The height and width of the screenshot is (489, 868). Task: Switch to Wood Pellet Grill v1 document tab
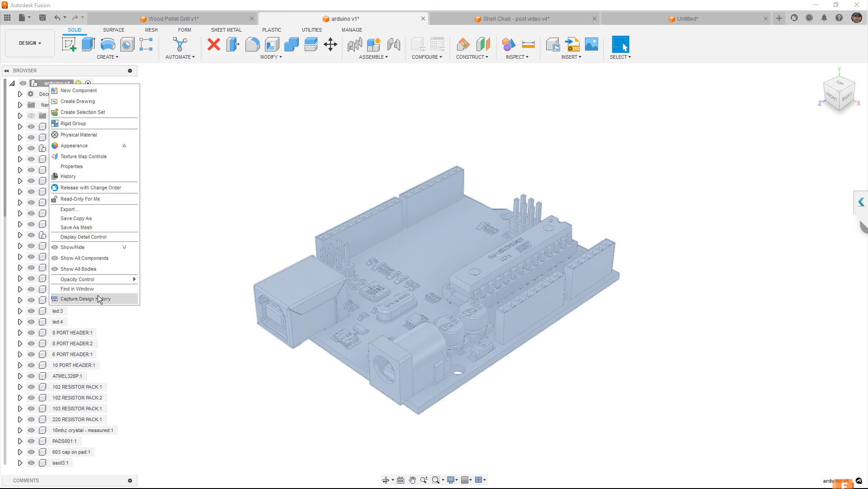coord(173,19)
